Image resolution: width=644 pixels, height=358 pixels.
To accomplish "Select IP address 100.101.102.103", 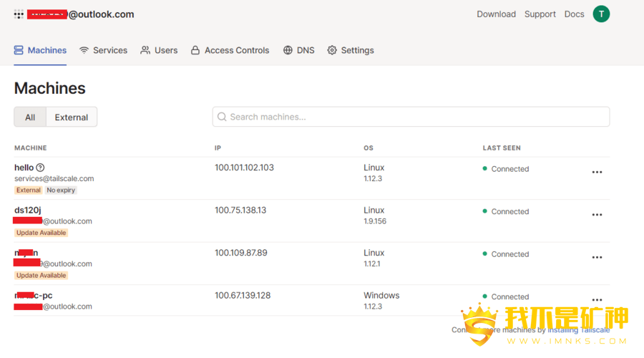I will pos(244,168).
